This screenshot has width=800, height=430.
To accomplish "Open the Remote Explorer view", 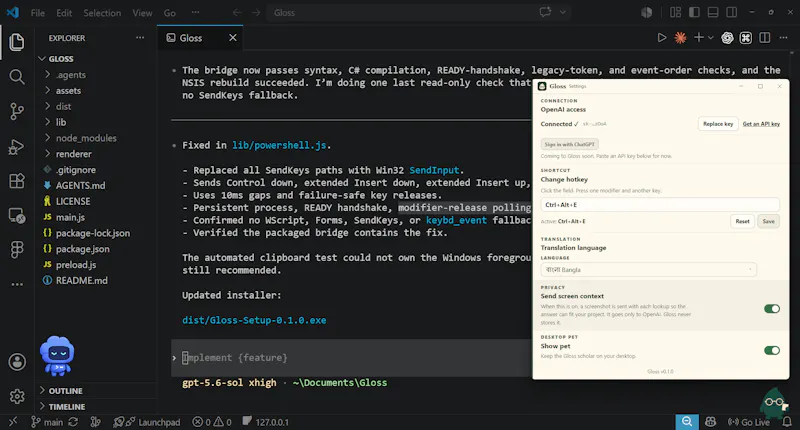I will [17, 216].
